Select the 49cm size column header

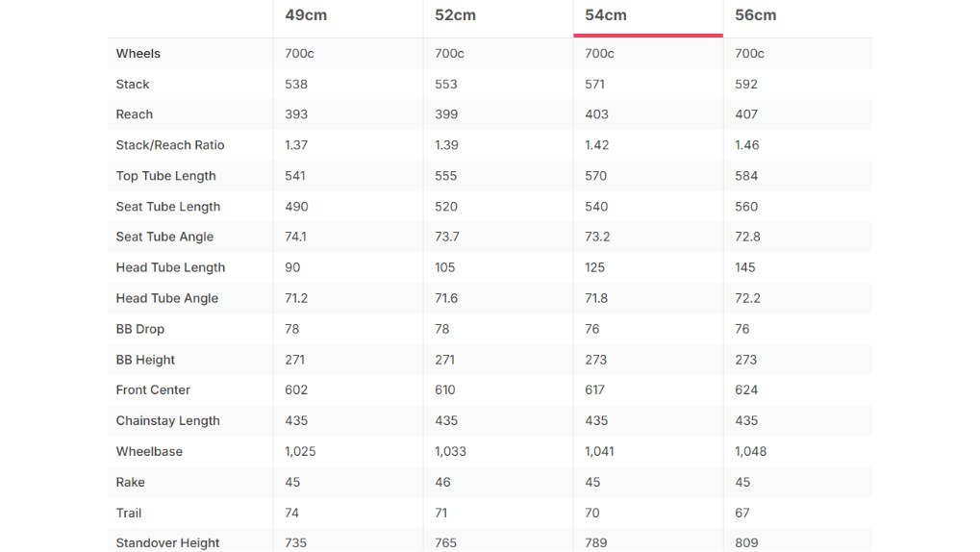306,15
